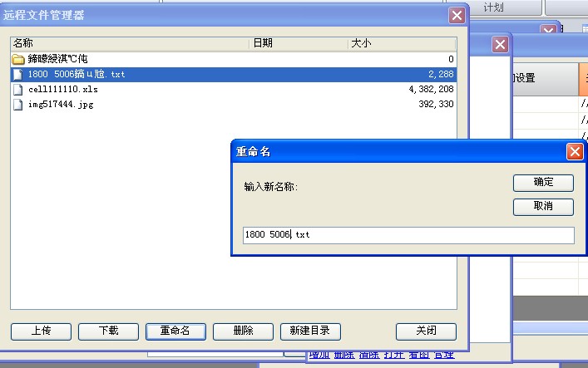Close the 远程文件管理器 window

tap(457, 15)
